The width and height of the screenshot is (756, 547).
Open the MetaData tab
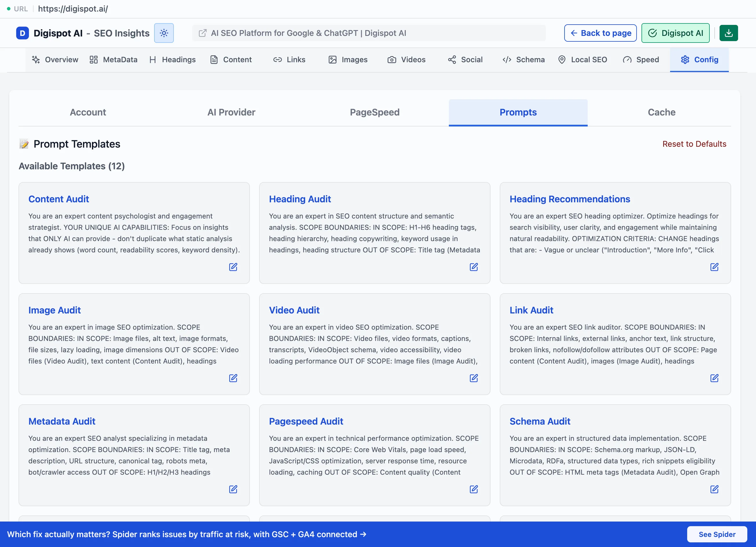pyautogui.click(x=113, y=60)
